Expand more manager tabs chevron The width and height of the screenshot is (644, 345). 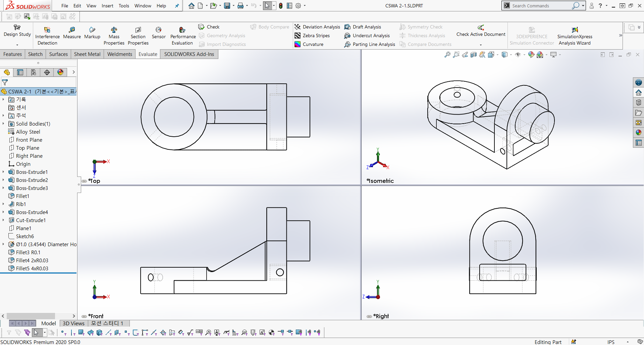point(73,72)
